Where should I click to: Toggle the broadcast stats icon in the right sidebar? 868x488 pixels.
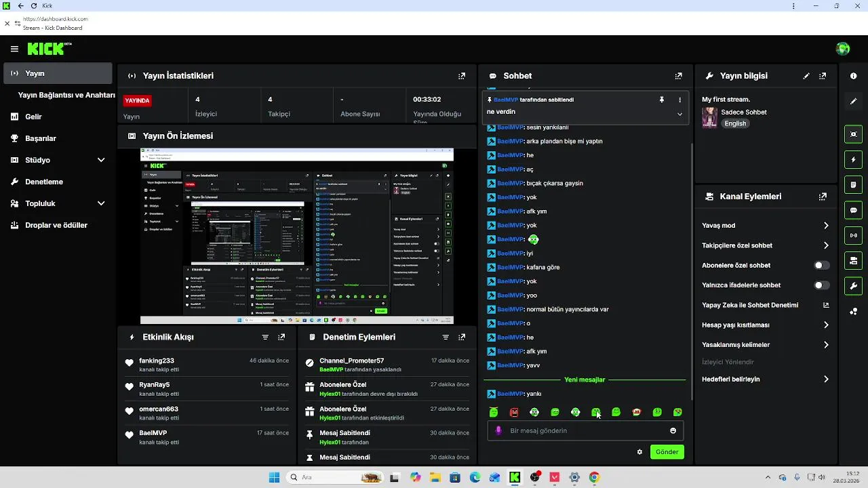(854, 235)
